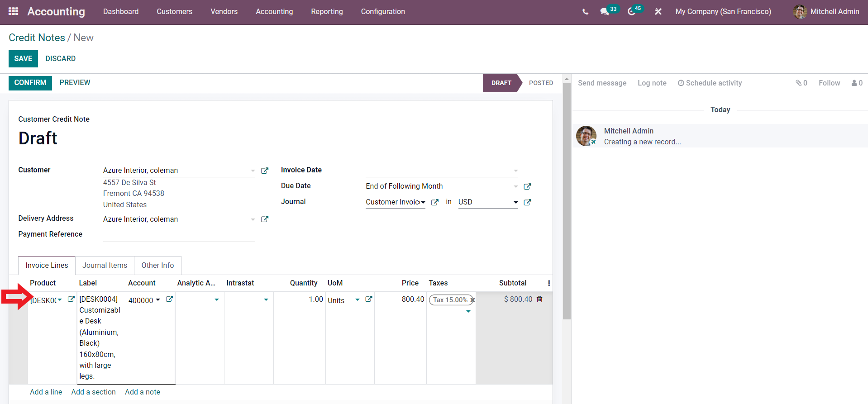Click the DISCARD button
The height and width of the screenshot is (404, 868).
[61, 58]
